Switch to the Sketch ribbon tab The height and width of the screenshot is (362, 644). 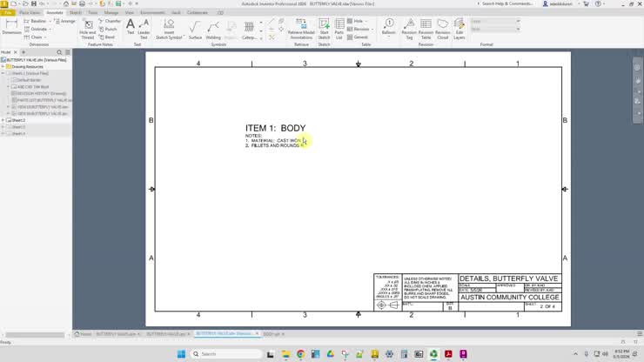click(75, 13)
